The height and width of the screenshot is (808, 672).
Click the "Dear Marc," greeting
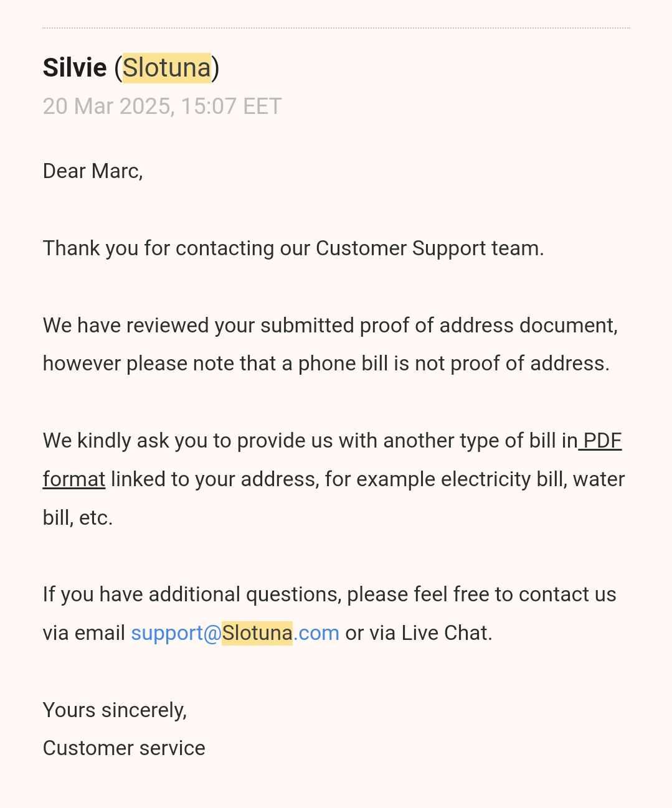pyautogui.click(x=93, y=171)
